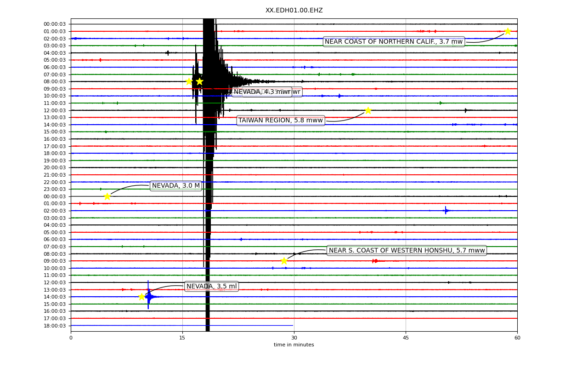Select the NEVADA, 3.5 ml annotation box
Screen dimensions: 588x368
(212, 286)
